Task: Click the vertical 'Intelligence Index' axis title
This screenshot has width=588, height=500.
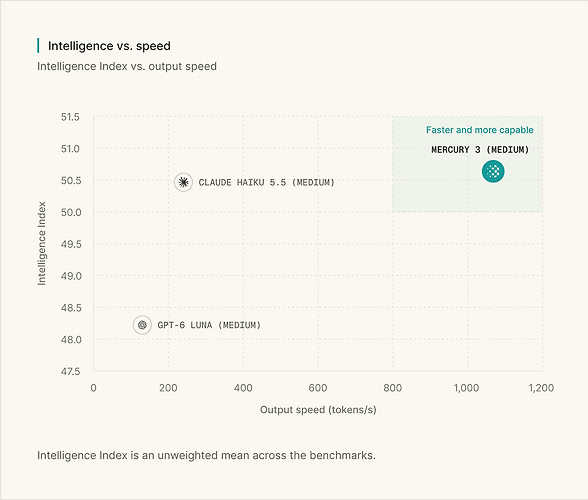Action: [x=42, y=243]
